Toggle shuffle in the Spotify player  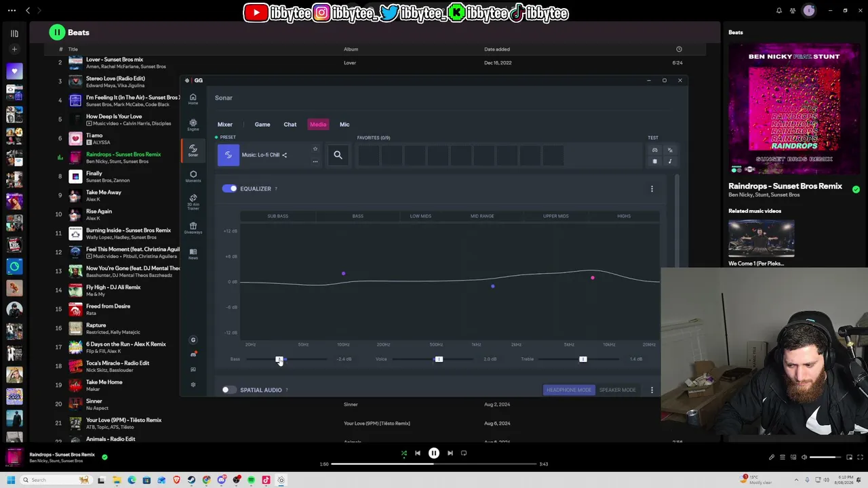[404, 453]
